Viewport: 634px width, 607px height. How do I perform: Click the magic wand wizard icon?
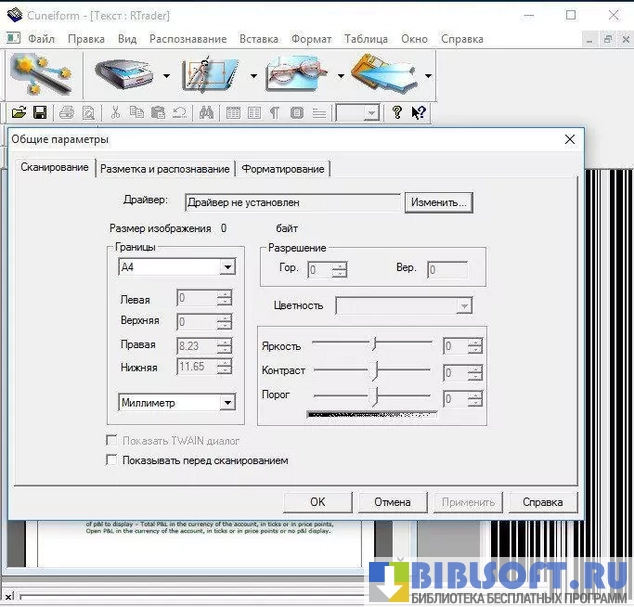pyautogui.click(x=38, y=72)
